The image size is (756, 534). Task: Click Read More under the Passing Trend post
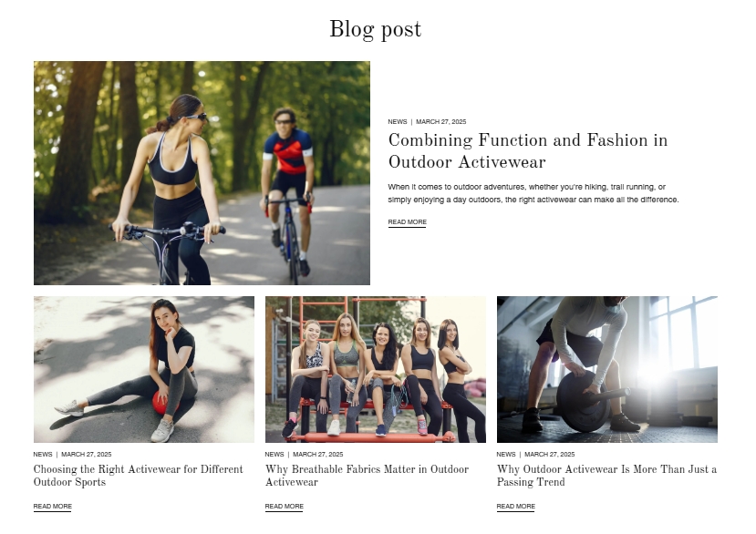(516, 507)
